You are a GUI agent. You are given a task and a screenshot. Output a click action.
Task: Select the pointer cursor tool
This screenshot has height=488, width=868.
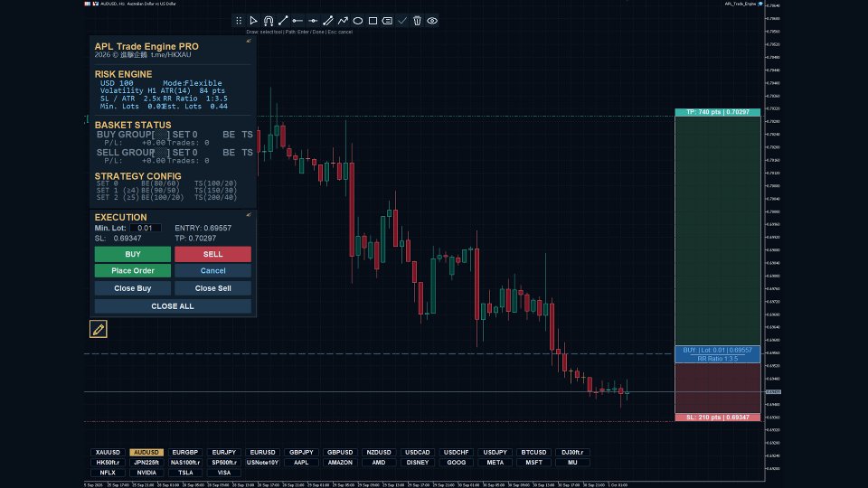[x=253, y=21]
